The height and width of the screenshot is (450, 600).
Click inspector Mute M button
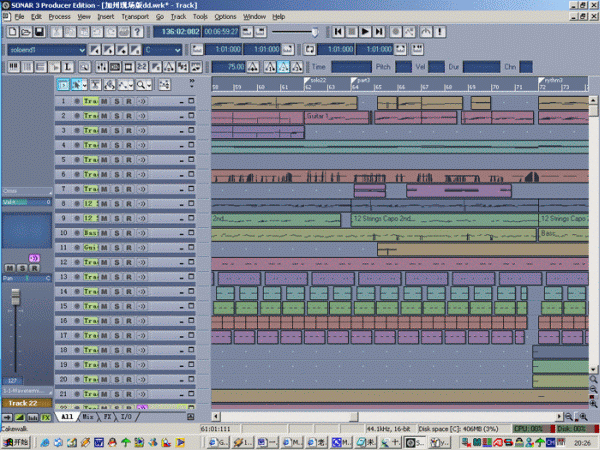point(10,268)
